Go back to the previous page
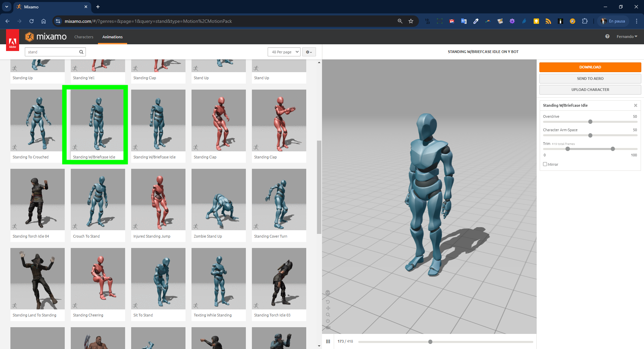 [x=7, y=21]
